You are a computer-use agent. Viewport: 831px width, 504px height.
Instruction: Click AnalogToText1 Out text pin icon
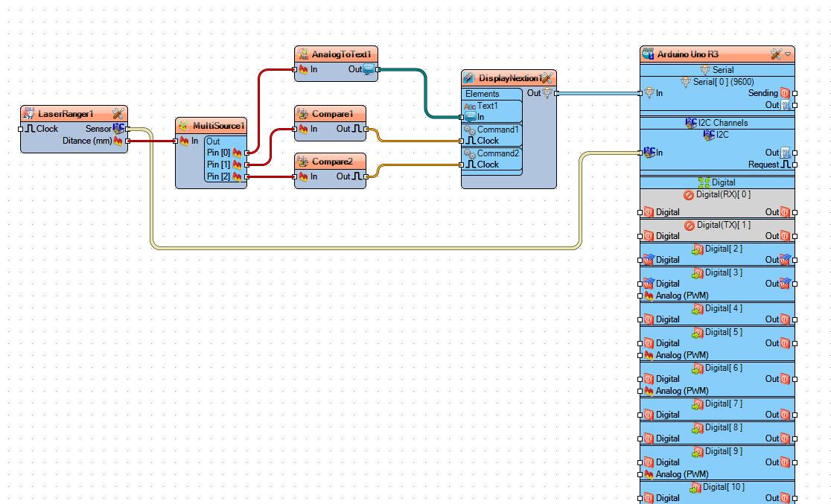(x=369, y=69)
